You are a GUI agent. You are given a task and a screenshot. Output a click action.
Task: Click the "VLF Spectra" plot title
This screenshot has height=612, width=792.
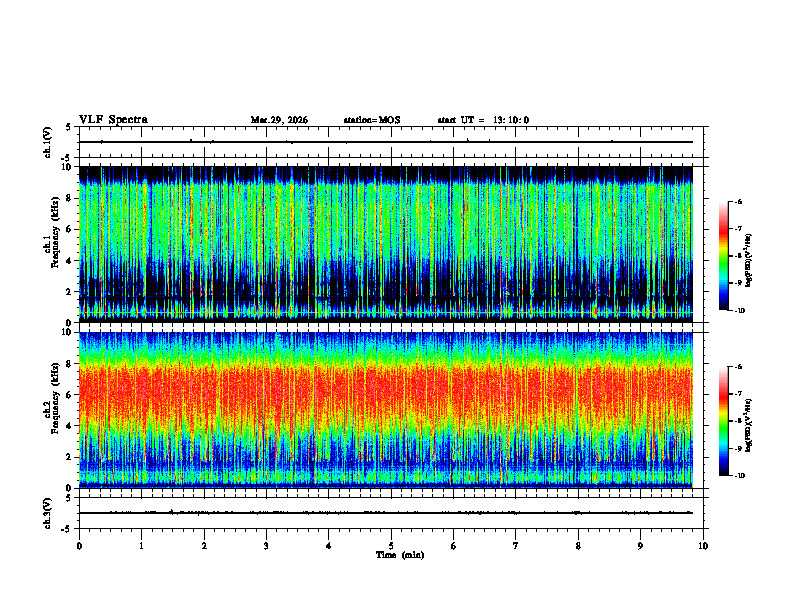[x=113, y=120]
